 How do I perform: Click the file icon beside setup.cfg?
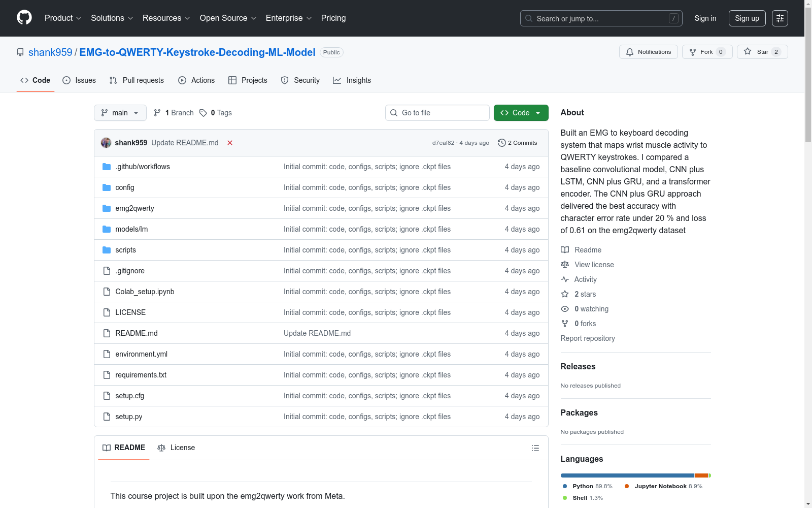coord(107,396)
